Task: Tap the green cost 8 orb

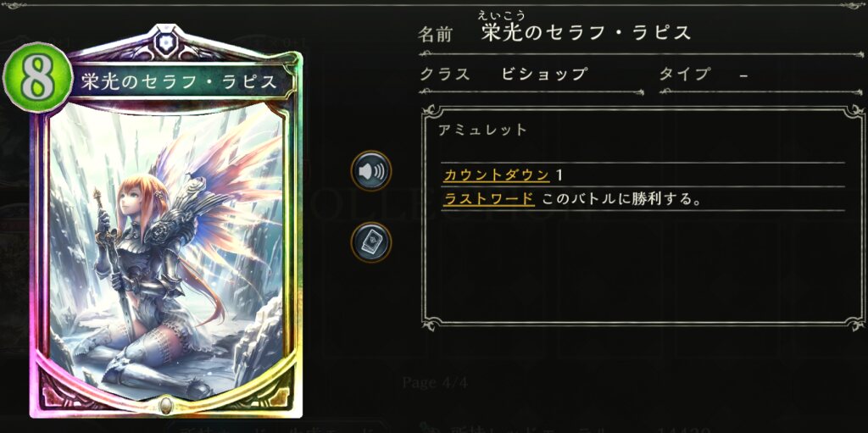Action: [37, 77]
